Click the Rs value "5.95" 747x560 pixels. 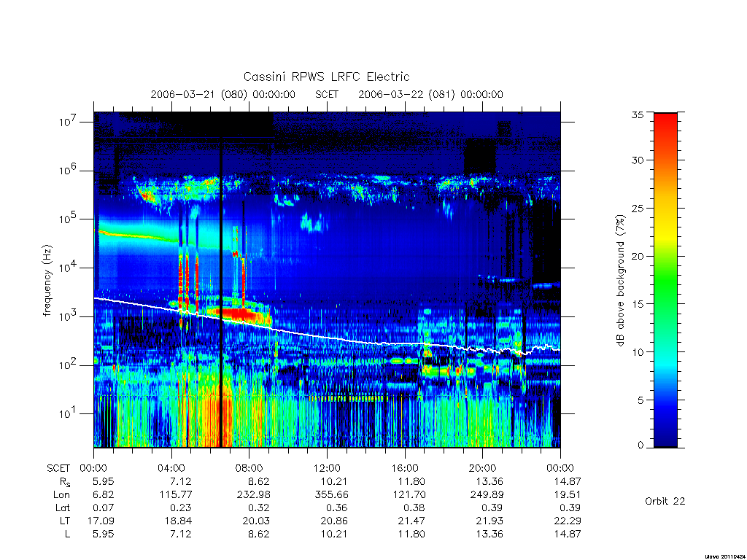[103, 481]
